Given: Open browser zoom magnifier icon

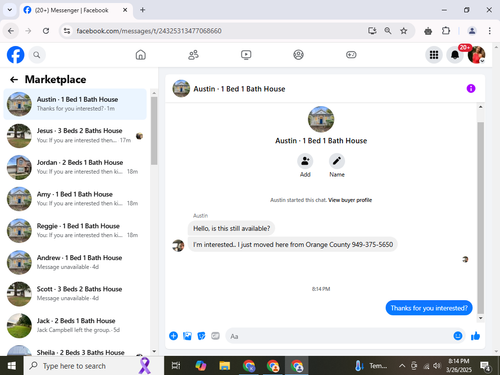Looking at the screenshot, I should [388, 31].
